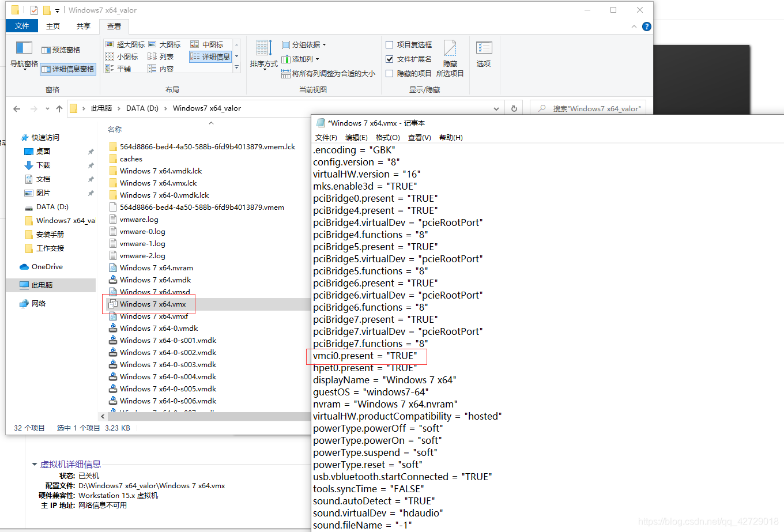Open Notepad File menu
Image resolution: width=784 pixels, height=532 pixels.
pos(326,137)
